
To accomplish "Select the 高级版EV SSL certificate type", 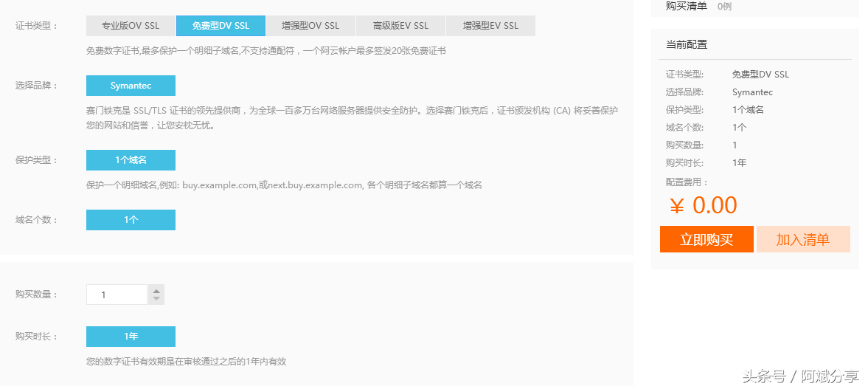I will pos(400,26).
